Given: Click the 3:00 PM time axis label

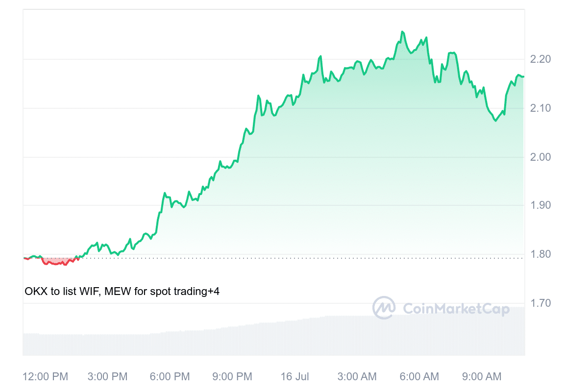Looking at the screenshot, I should point(107,377).
